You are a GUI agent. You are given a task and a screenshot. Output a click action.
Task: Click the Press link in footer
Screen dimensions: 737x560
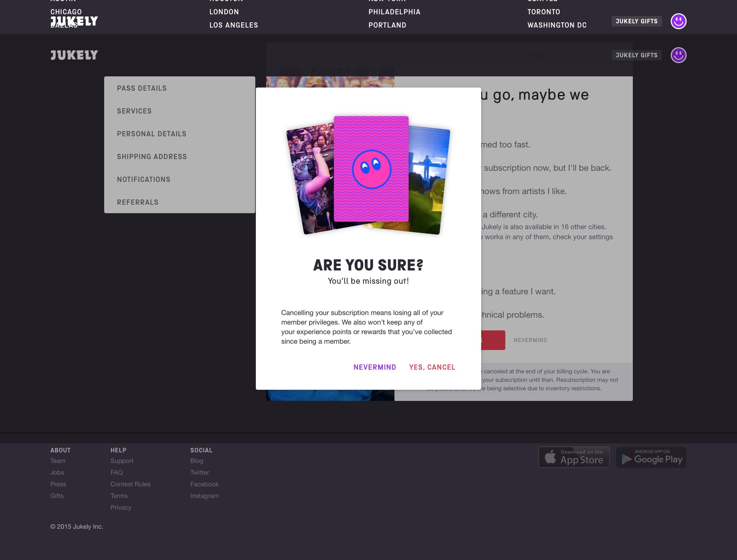[x=58, y=484]
